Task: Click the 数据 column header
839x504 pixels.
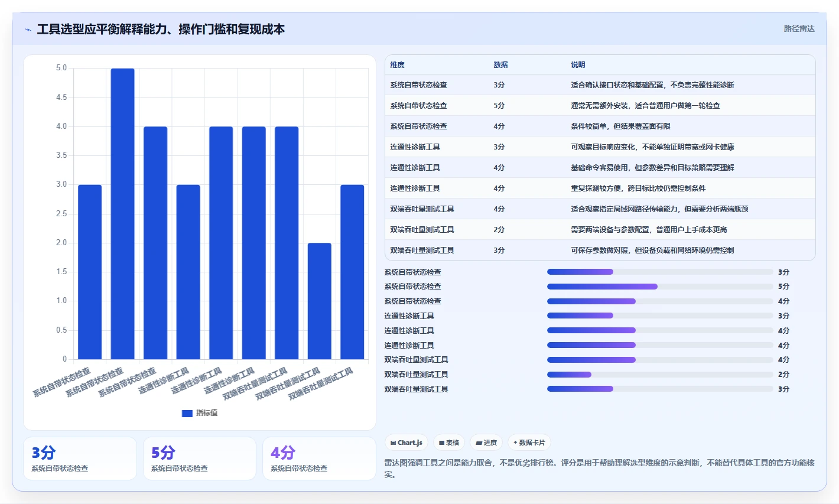Action: (x=500, y=65)
